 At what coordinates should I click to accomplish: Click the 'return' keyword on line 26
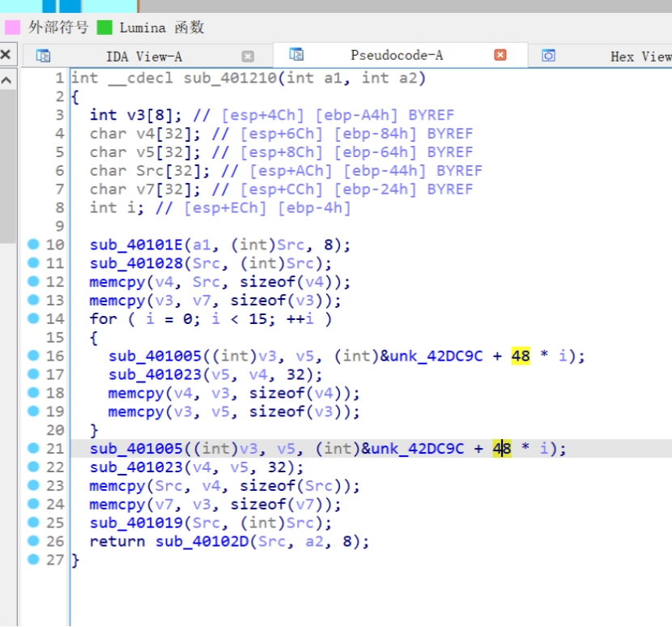(x=117, y=542)
